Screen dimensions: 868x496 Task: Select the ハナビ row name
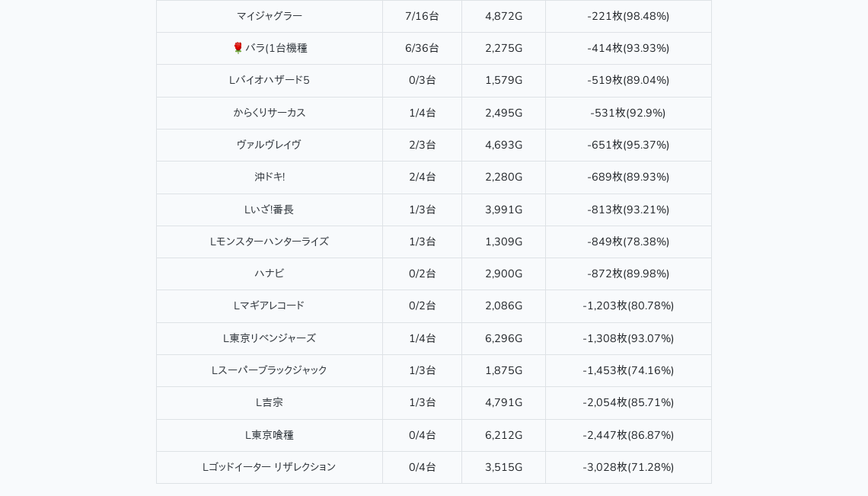click(x=269, y=274)
